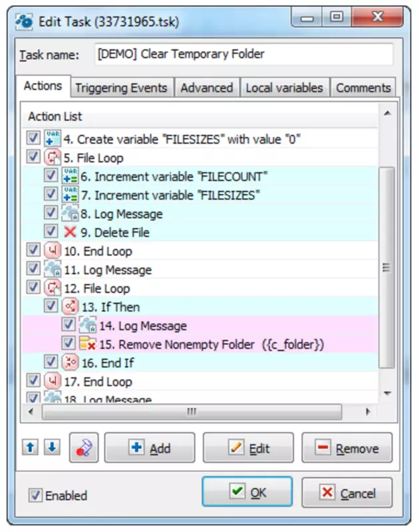Viewport: 419px width, 532px height.
Task: Click the Add action button
Action: coord(150,448)
